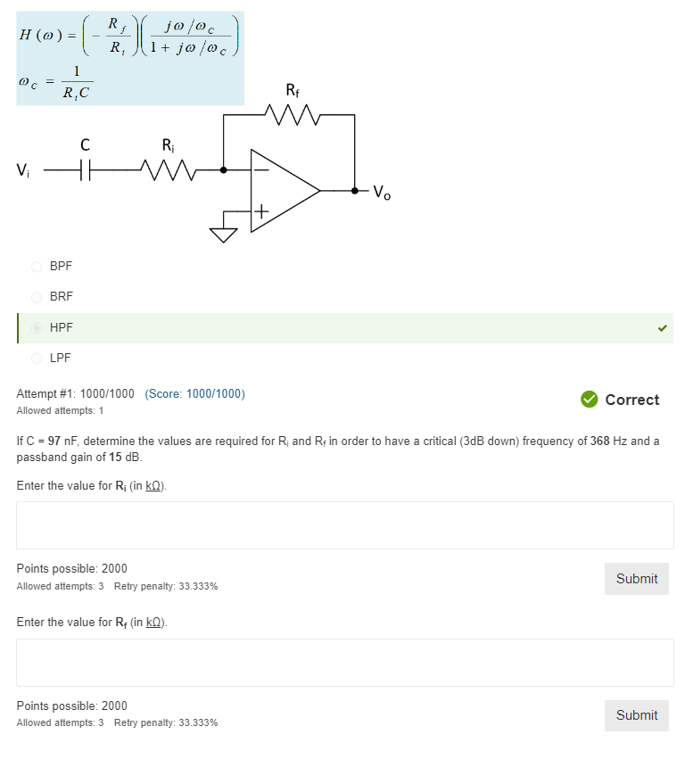Image resolution: width=693 pixels, height=784 pixels.
Task: Click the checkmark beside the HPF answer
Action: coord(662,327)
